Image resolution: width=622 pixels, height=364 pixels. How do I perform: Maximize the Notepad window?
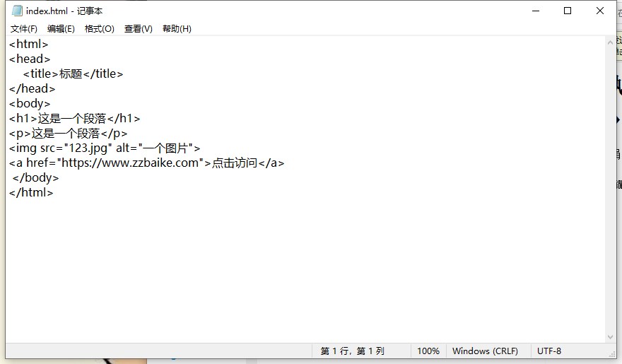[568, 11]
